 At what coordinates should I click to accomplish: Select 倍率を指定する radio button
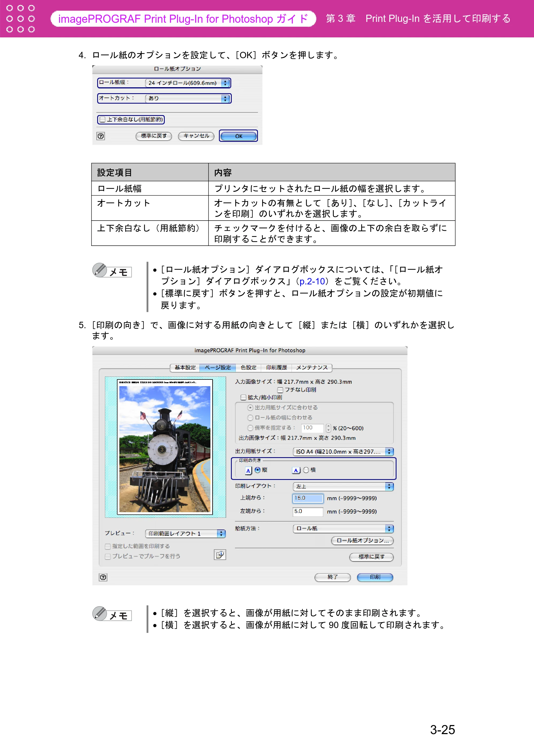click(250, 428)
